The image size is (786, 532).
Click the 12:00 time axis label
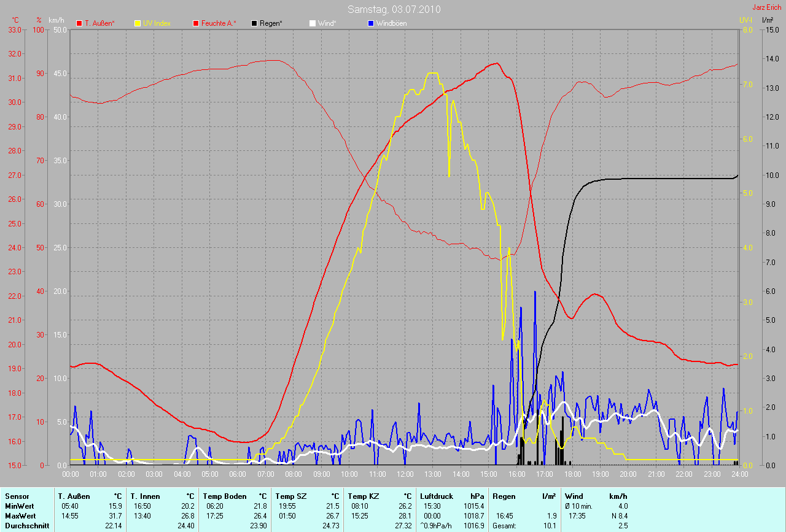[405, 474]
